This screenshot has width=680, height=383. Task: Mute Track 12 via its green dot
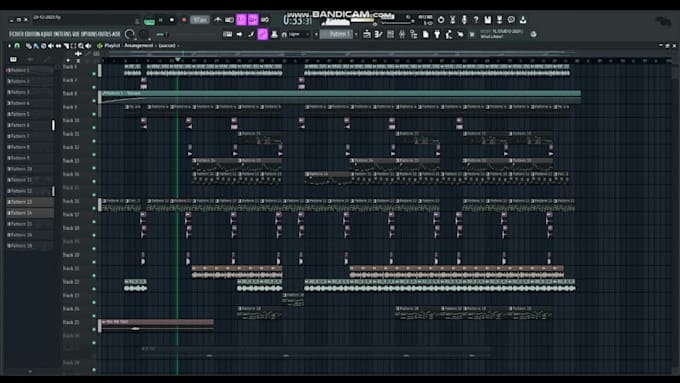(x=94, y=154)
